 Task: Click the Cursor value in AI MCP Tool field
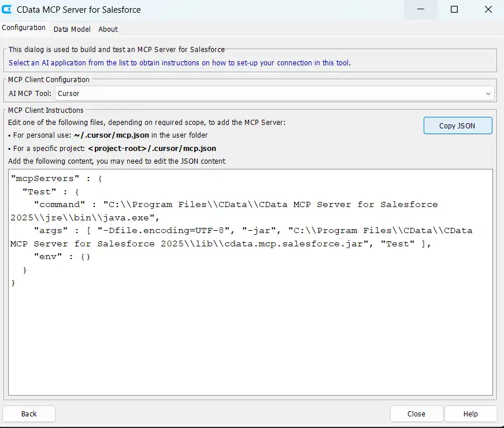click(x=68, y=93)
